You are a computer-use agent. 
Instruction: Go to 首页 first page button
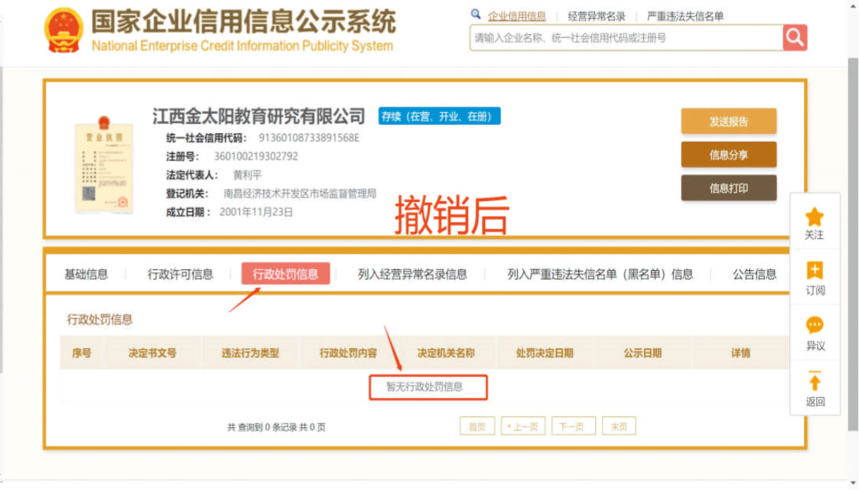(x=477, y=426)
